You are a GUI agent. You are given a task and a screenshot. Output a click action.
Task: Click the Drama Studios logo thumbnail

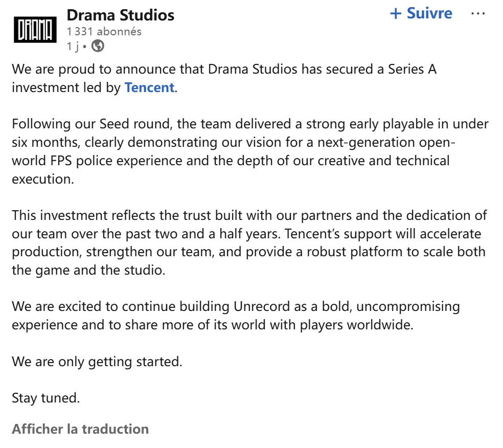pyautogui.click(x=35, y=31)
